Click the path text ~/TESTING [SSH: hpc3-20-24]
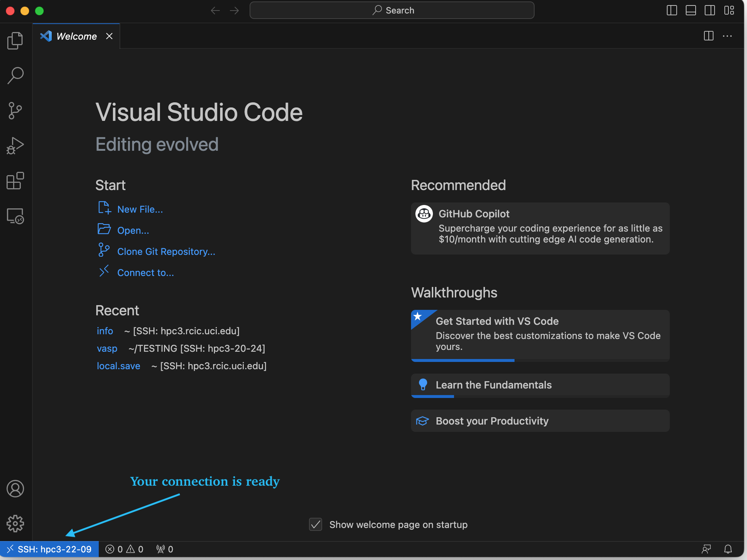Viewport: 747px width, 560px height. click(197, 348)
